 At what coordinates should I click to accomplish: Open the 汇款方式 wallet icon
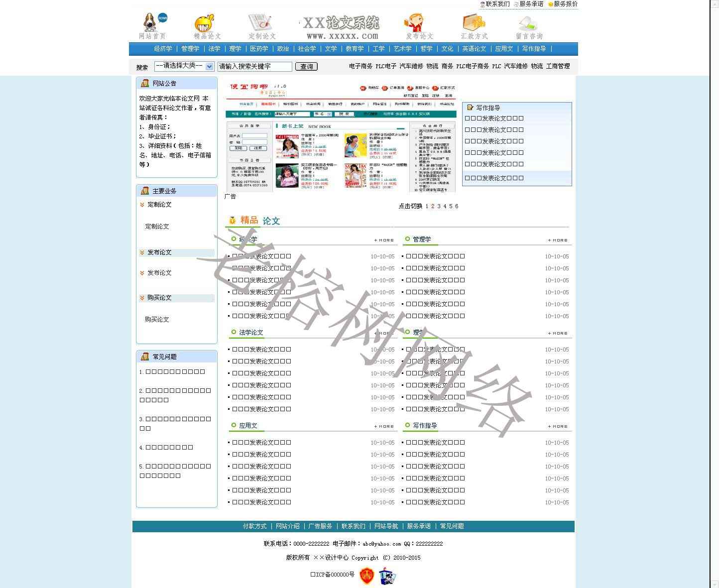[x=474, y=23]
